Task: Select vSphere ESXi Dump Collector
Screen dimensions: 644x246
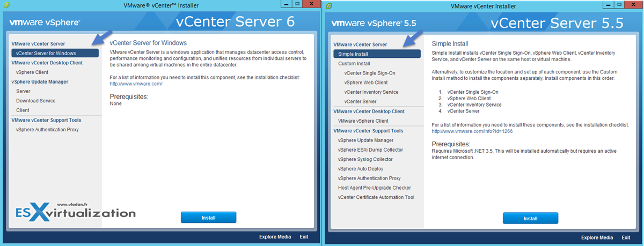Action: coord(370,150)
